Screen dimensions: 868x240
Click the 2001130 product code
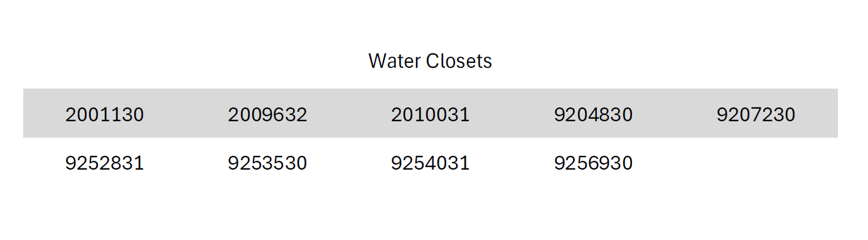105,115
